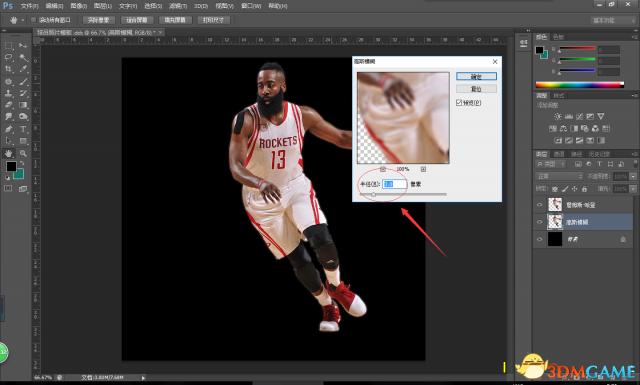
Task: Open Color panel options menu
Action: pyautogui.click(x=634, y=37)
